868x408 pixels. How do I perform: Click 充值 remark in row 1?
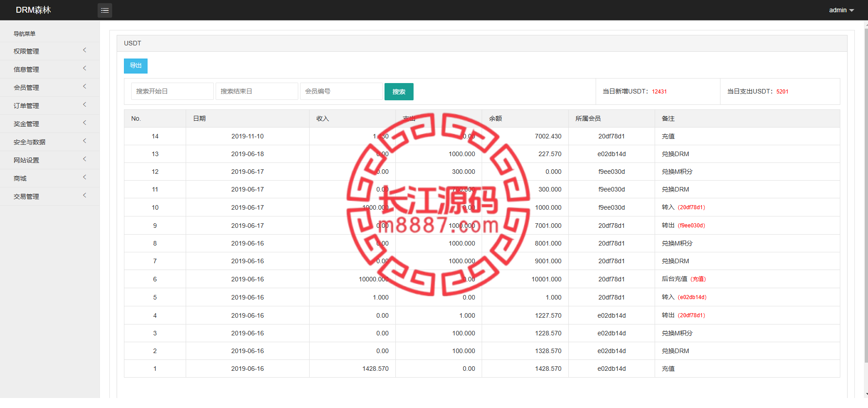pos(668,369)
